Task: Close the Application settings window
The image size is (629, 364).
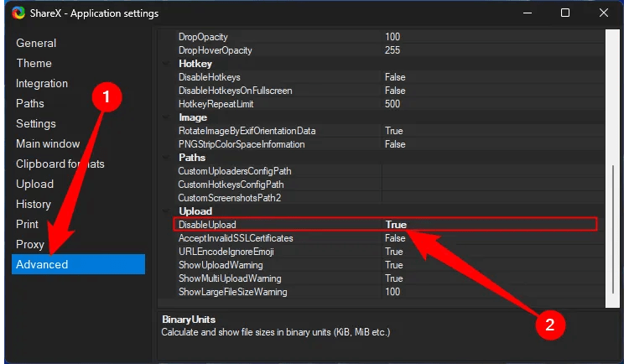Action: (604, 13)
